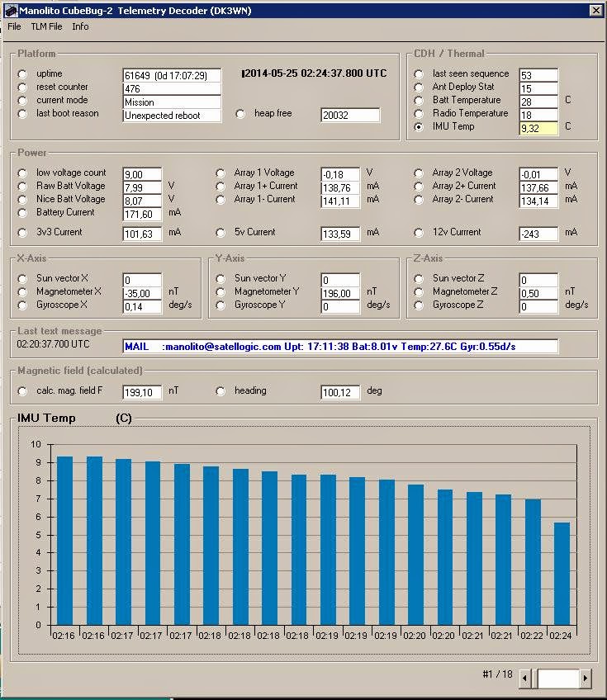The width and height of the screenshot is (607, 700).
Task: Open the TLM File menu
Action: tap(46, 26)
